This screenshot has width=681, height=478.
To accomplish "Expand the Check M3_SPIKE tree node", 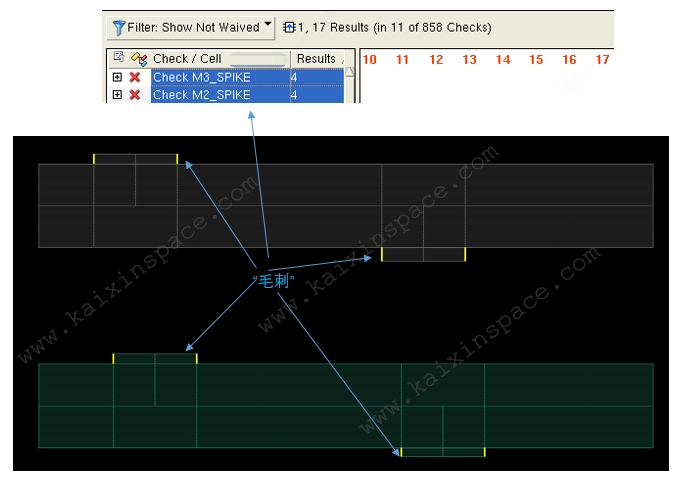I will click(117, 77).
